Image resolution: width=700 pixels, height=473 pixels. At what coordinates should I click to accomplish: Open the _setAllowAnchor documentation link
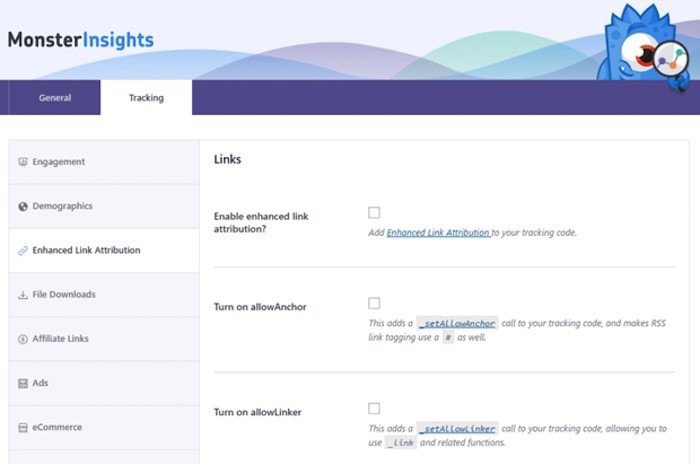pyautogui.click(x=457, y=323)
